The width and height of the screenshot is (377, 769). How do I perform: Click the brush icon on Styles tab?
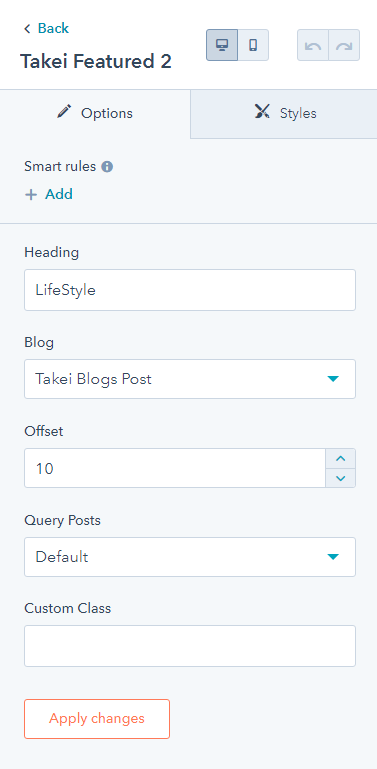click(x=262, y=112)
